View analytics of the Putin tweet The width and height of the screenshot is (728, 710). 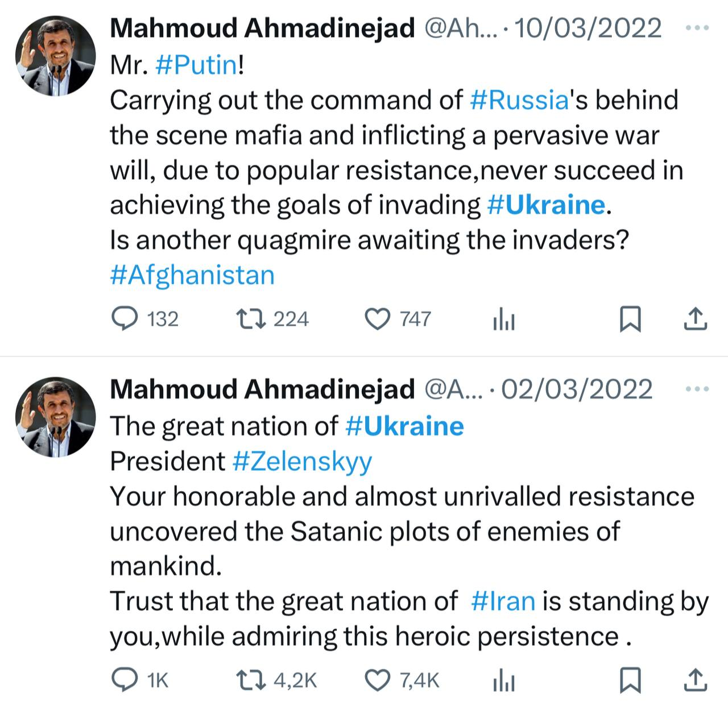[x=503, y=320]
